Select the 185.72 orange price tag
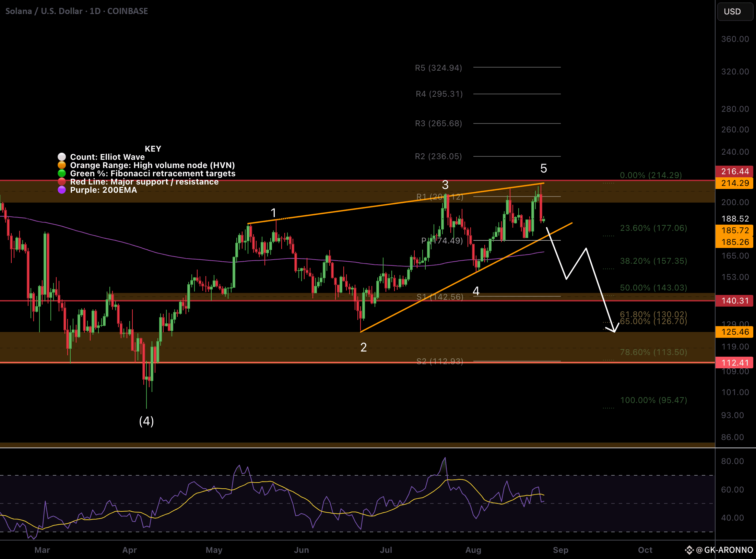Screen dimensions: 756x559 click(x=734, y=230)
